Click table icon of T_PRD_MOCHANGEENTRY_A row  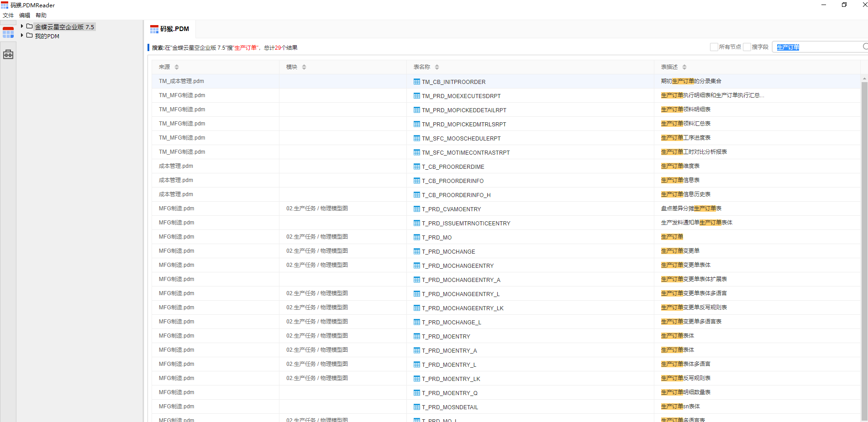[417, 280]
